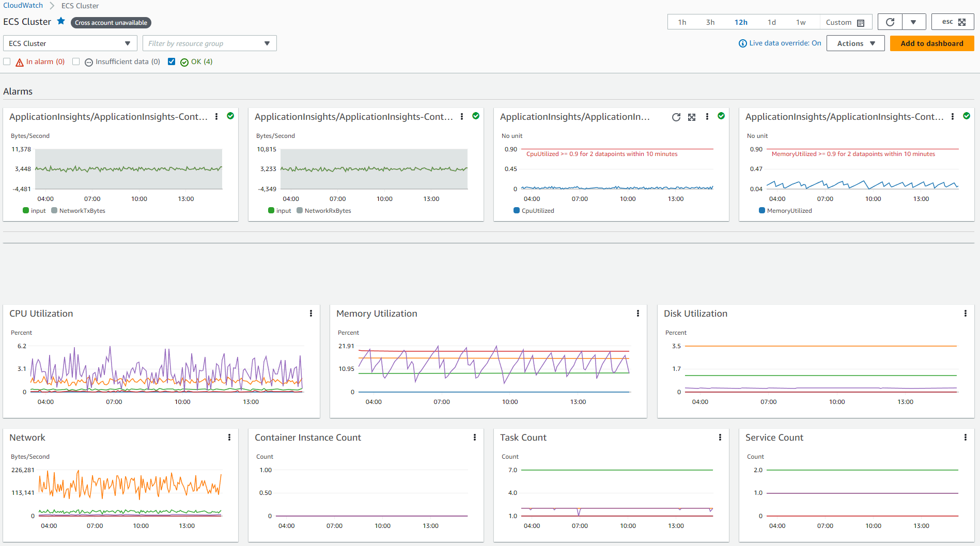Open CPU Utilization widget options menu
This screenshot has width=980, height=546.
coord(311,314)
